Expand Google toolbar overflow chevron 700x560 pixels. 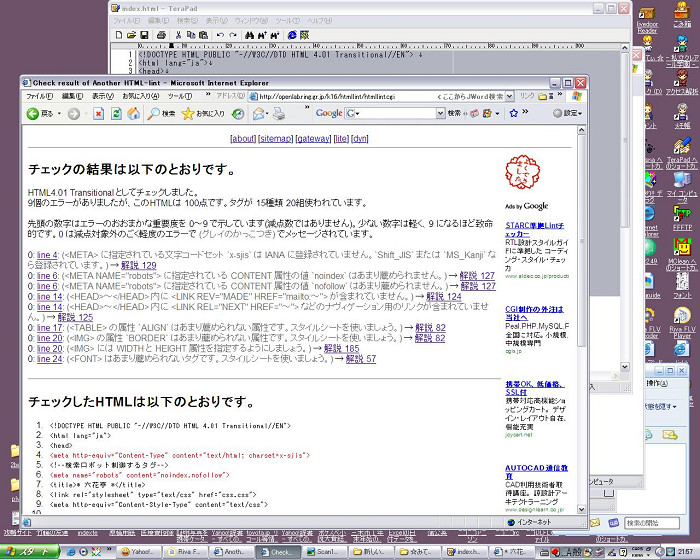[x=525, y=112]
